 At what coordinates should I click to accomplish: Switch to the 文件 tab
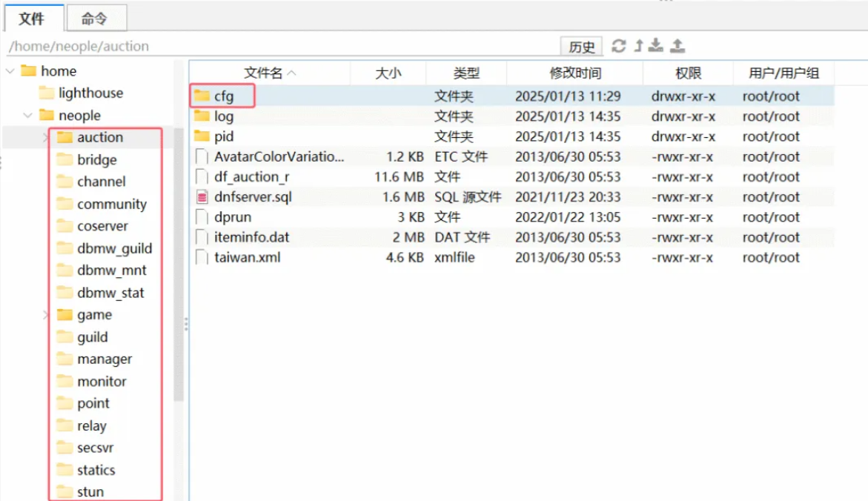(31, 19)
